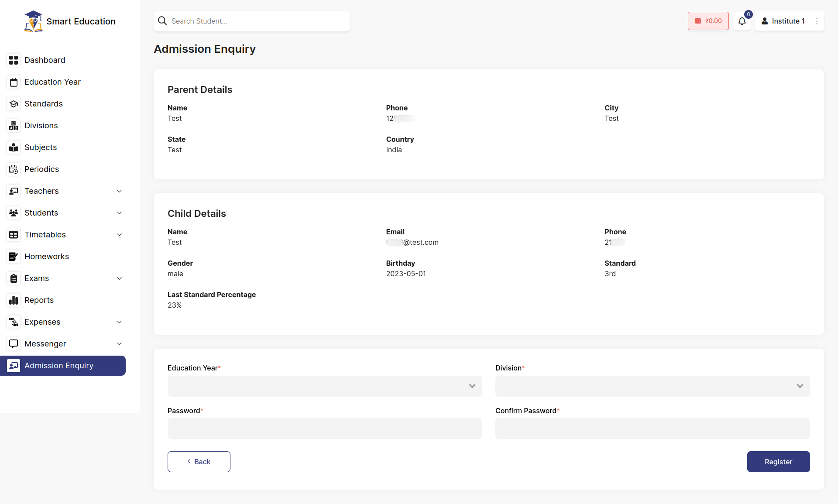Expand the Students submenu chevron
838x504 pixels.
pos(120,213)
